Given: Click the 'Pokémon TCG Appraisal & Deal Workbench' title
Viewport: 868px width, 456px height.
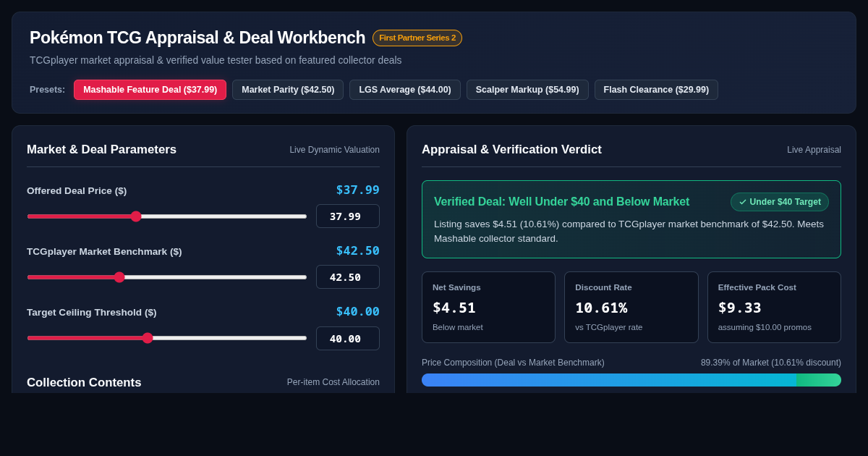Looking at the screenshot, I should click(x=197, y=38).
